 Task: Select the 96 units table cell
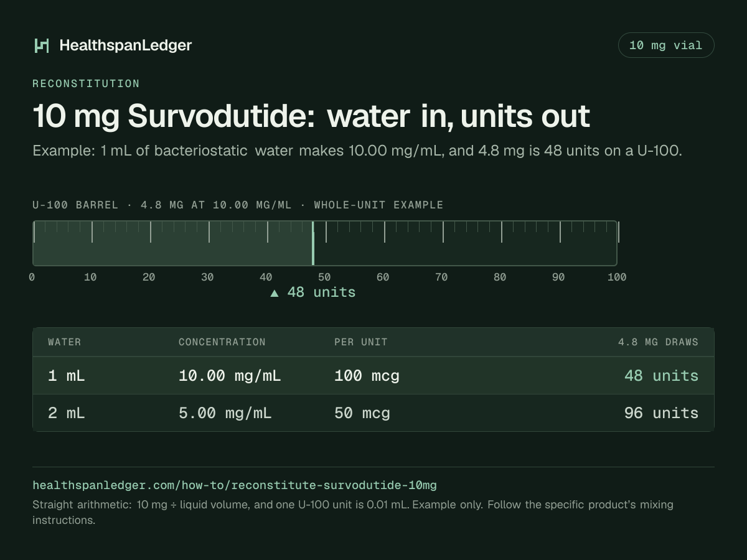661,413
